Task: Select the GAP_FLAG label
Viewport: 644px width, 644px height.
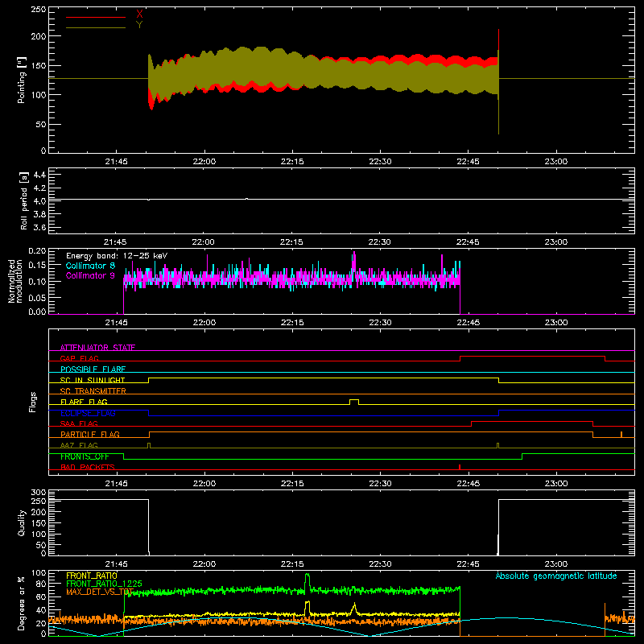Action: tap(79, 358)
